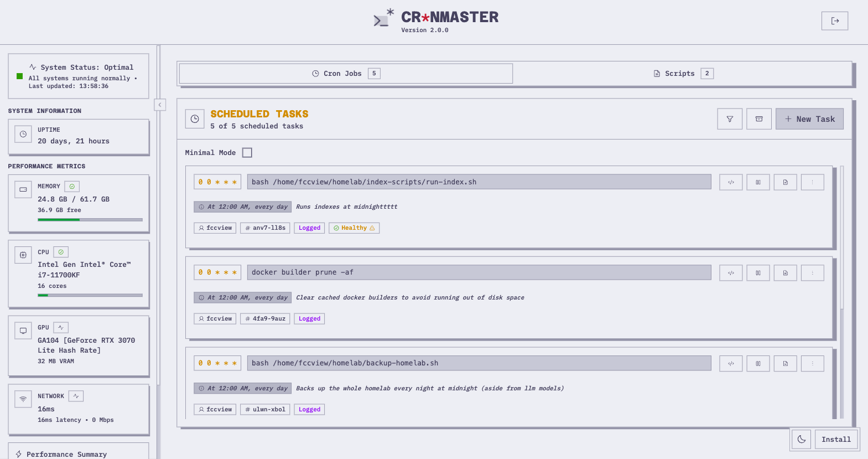Viewport: 868px width, 459px height.
Task: Click the Network activity pulse icon
Action: pyautogui.click(x=76, y=396)
